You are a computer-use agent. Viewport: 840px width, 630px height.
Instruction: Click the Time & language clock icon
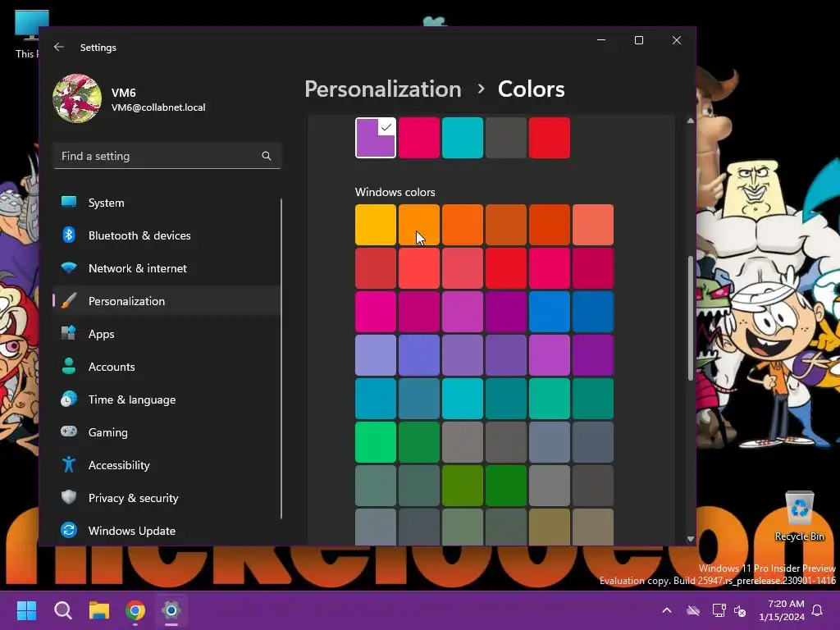tap(69, 399)
